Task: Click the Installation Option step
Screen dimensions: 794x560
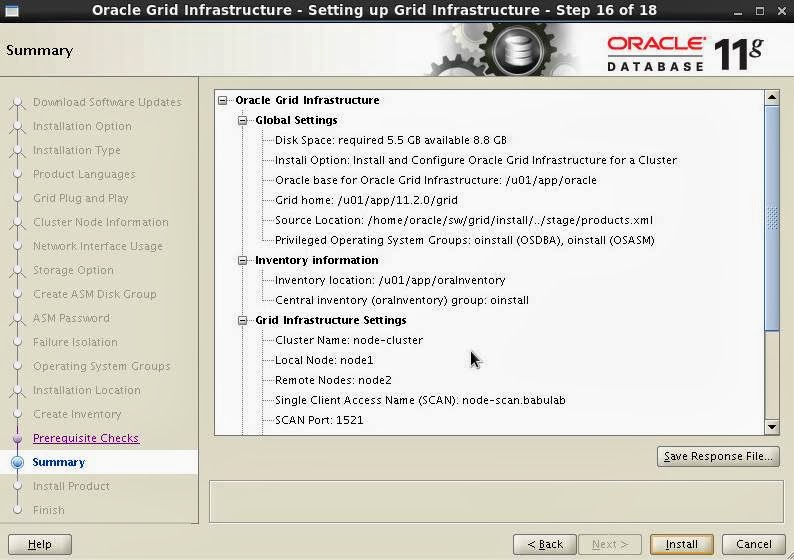Action: (x=82, y=126)
